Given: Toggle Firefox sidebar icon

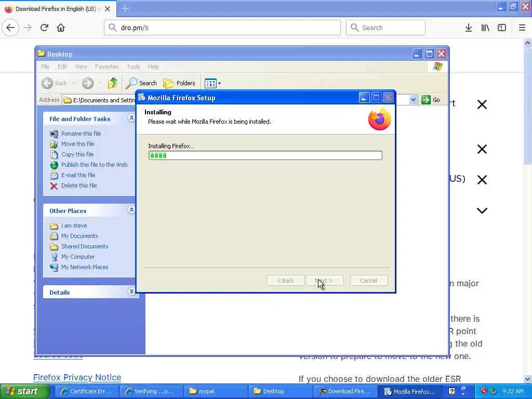Looking at the screenshot, I should (x=502, y=28).
